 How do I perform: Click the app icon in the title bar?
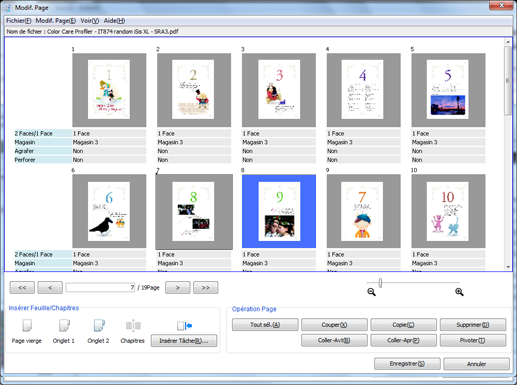click(8, 8)
